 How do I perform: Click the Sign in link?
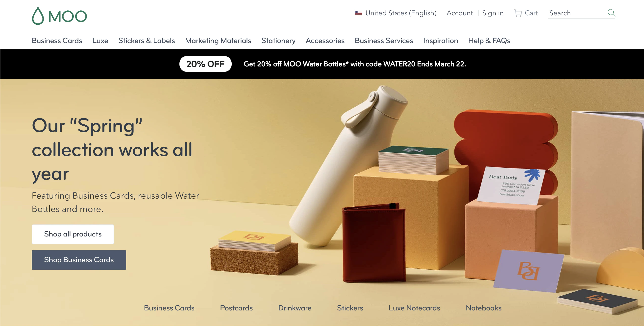(493, 13)
